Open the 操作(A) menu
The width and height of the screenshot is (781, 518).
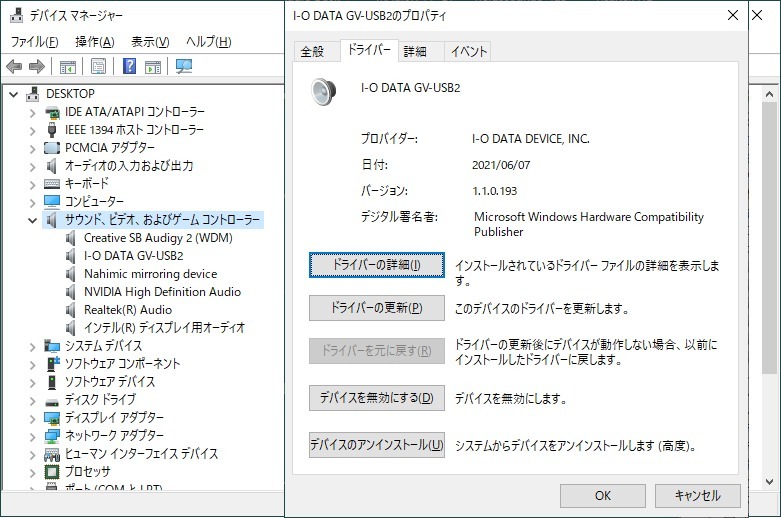[95, 42]
